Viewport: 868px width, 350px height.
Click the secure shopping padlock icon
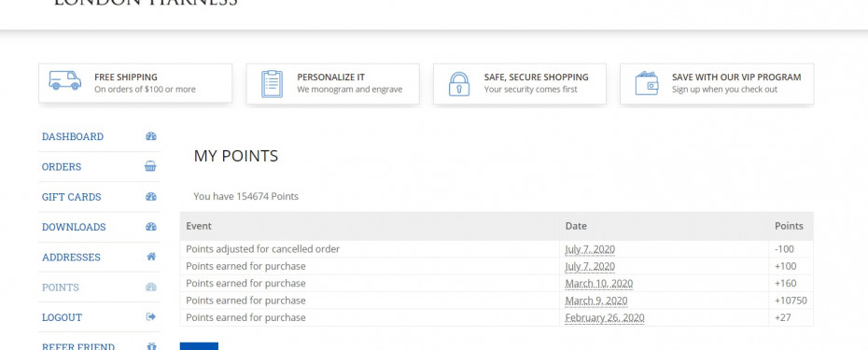[x=459, y=84]
